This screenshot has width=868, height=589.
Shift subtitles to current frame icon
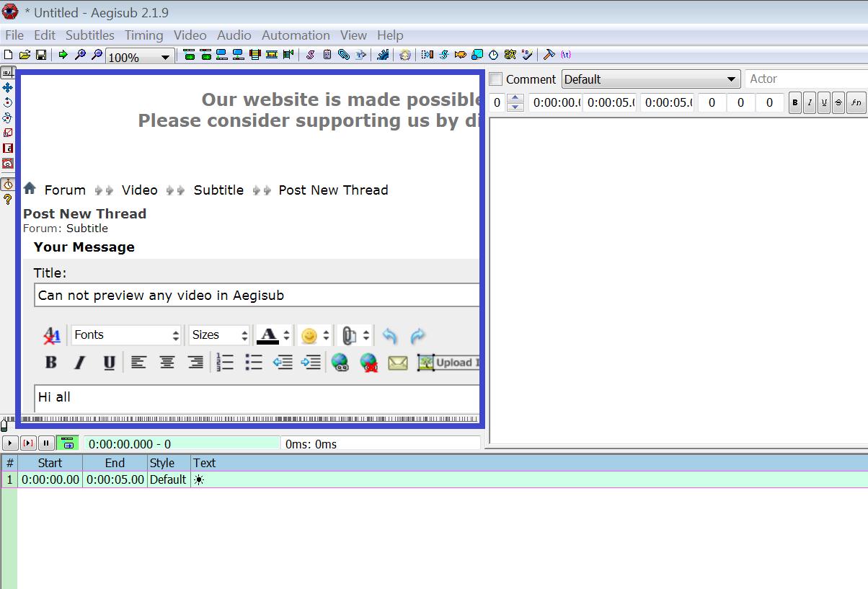288,55
